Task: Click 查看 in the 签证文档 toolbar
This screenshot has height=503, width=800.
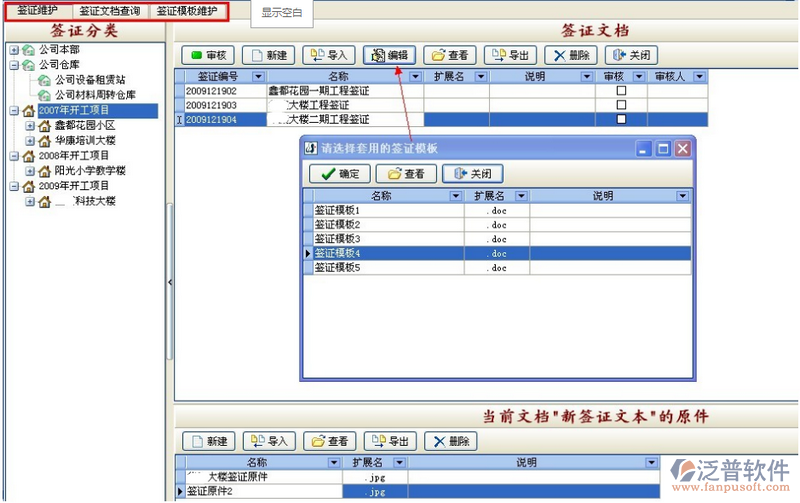Action: click(x=450, y=55)
